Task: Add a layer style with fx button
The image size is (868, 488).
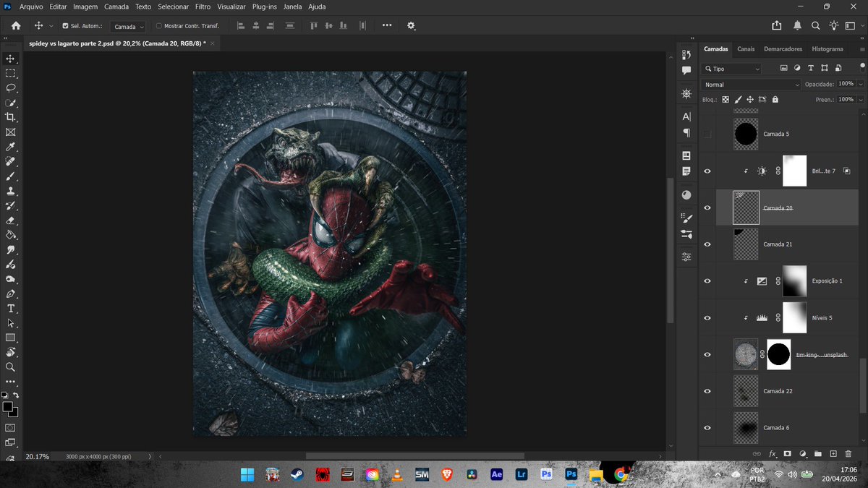Action: tap(772, 453)
